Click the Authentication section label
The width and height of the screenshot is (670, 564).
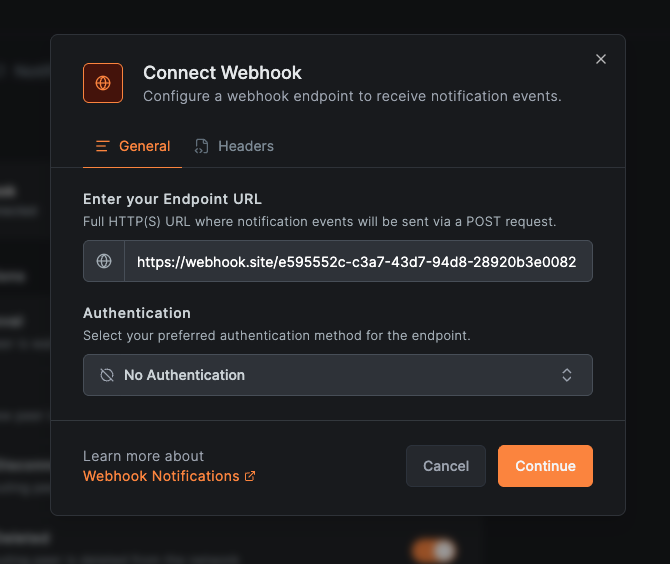pos(137,313)
